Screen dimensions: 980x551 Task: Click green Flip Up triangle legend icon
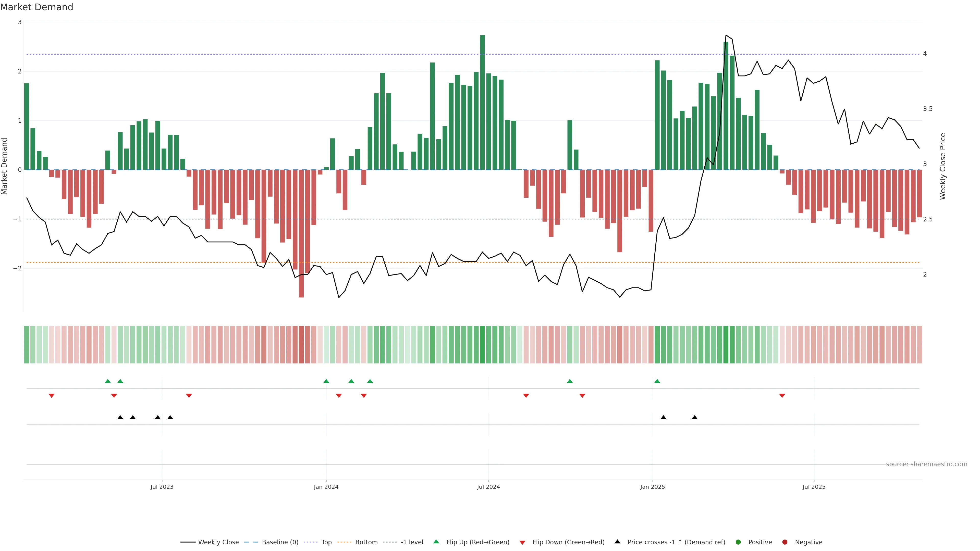436,542
